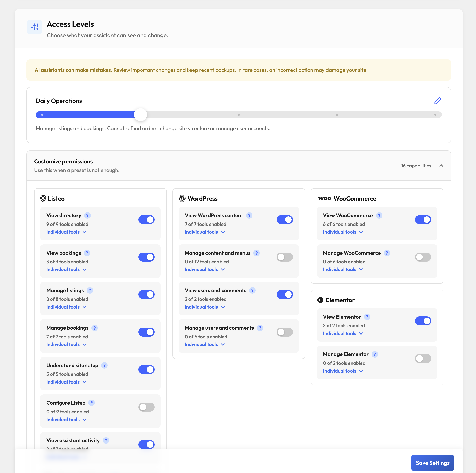The width and height of the screenshot is (476, 473).
Task: Enable the Configure Listeo toggle
Action: 146,407
